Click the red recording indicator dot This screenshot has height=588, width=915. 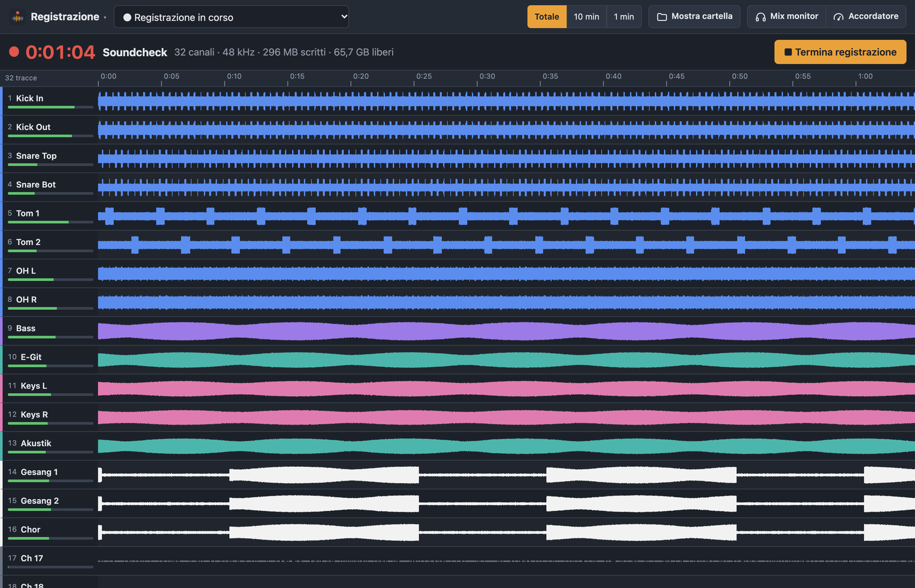[14, 52]
